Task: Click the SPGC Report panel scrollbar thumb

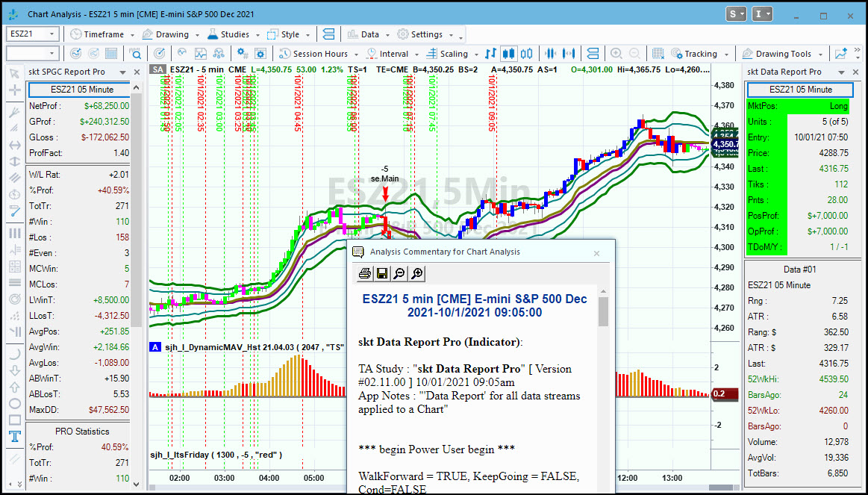Action: (x=136, y=211)
